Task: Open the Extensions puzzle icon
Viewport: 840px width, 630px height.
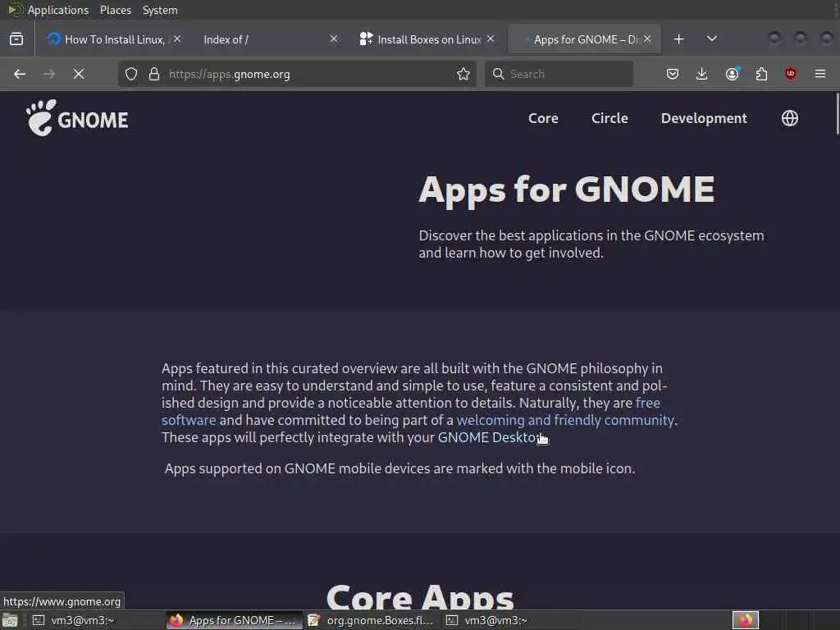Action: [x=761, y=74]
